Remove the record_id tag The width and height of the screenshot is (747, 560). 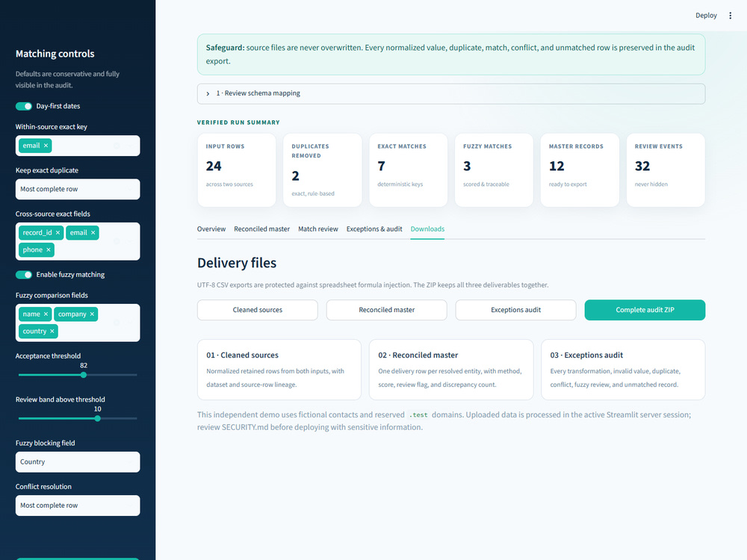tap(58, 233)
